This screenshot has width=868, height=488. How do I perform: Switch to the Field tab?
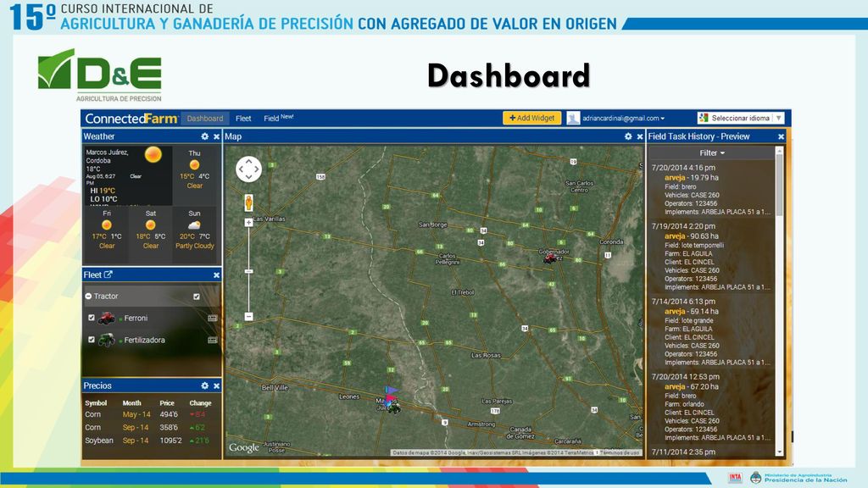click(278, 118)
